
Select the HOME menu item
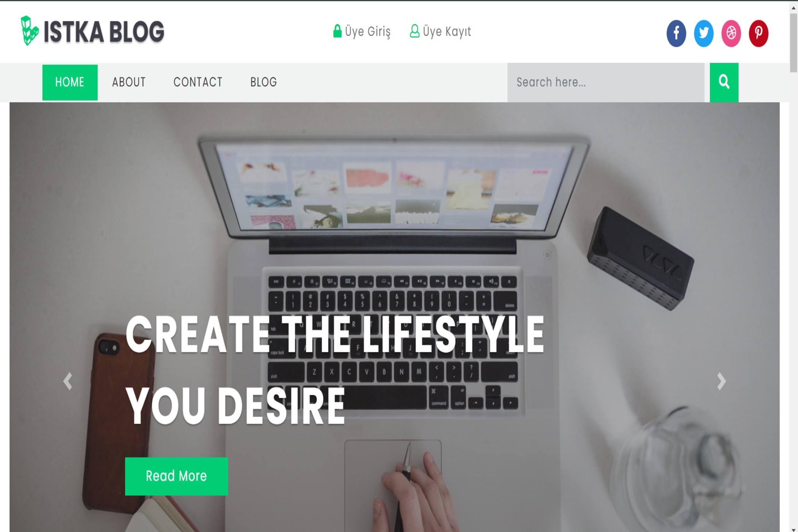coord(70,82)
